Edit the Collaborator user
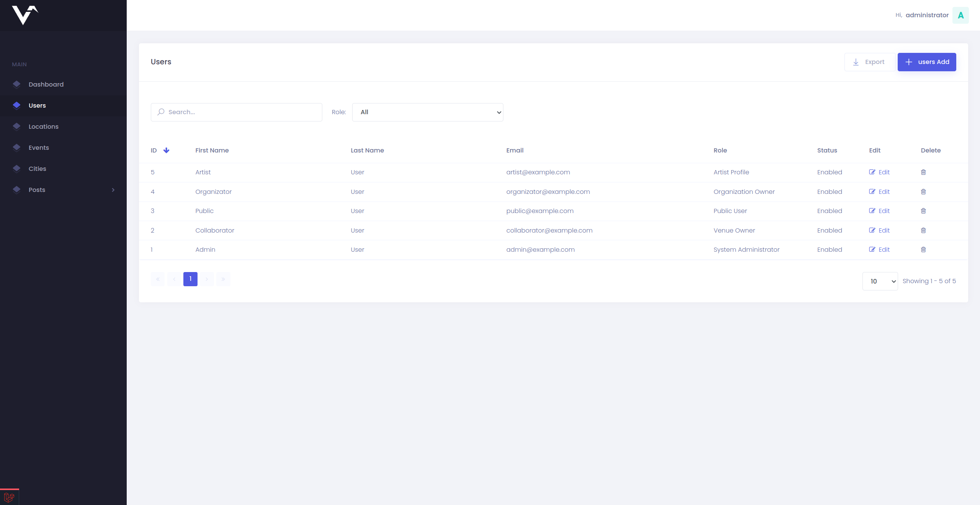This screenshot has height=505, width=980. pyautogui.click(x=879, y=230)
